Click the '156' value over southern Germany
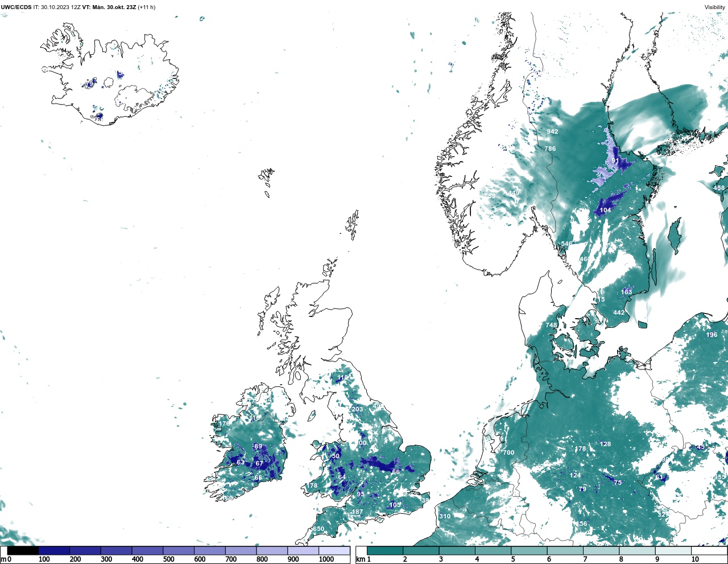 [582, 524]
